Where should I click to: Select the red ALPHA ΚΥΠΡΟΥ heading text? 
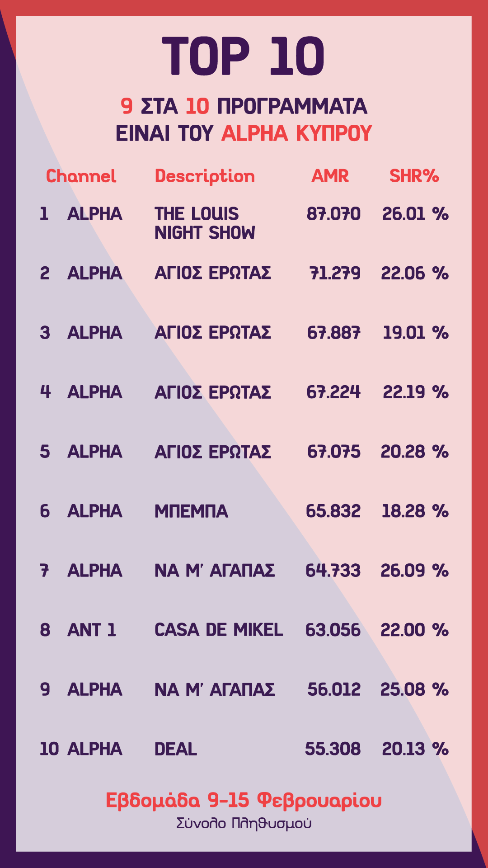tap(296, 133)
